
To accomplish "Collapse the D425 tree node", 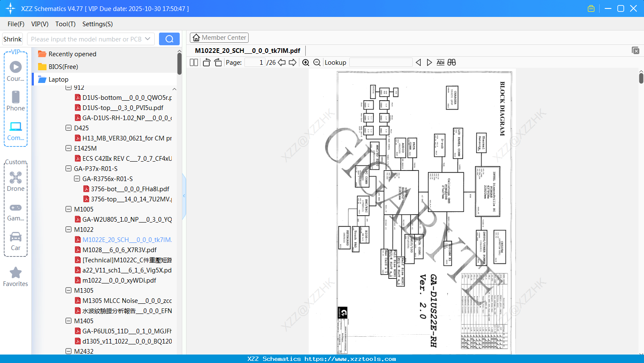I will click(69, 128).
